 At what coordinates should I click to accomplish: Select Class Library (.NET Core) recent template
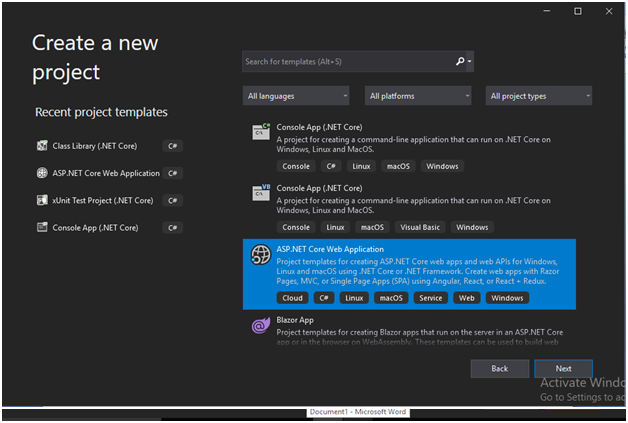pyautogui.click(x=95, y=146)
